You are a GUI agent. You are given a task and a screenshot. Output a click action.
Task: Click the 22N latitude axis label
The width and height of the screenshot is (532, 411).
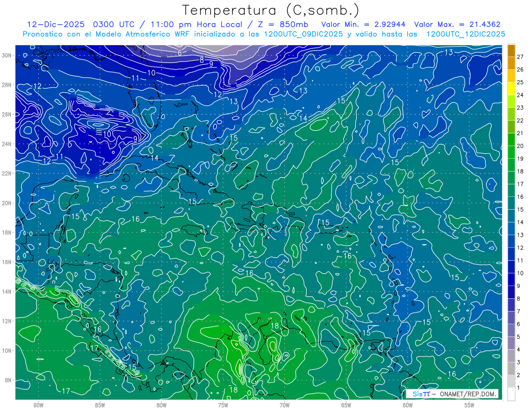7,173
